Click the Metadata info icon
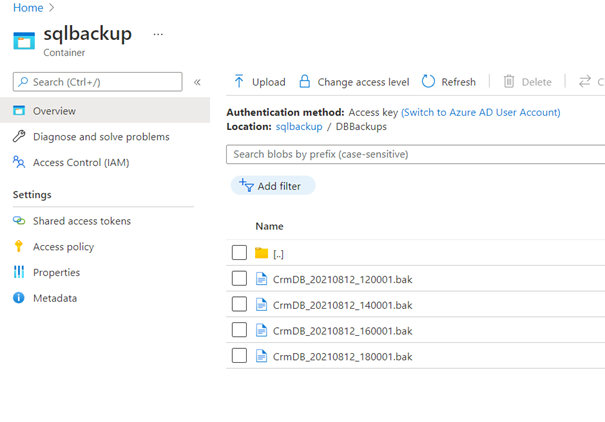605x422 pixels. [x=19, y=298]
